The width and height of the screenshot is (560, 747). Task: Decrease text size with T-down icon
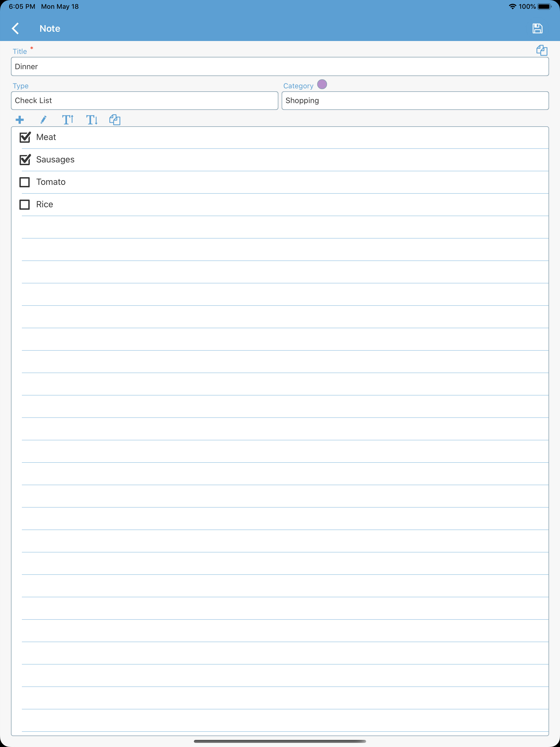pos(92,119)
